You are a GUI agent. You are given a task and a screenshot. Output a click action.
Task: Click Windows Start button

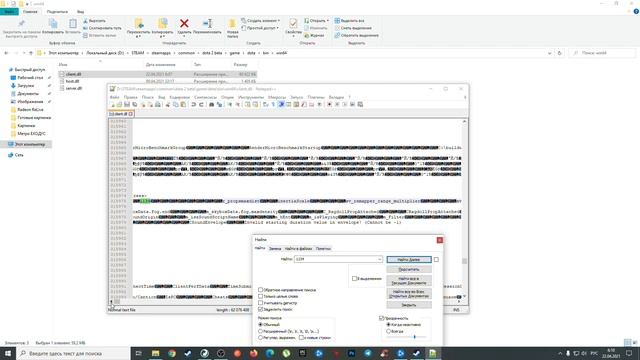point(8,353)
